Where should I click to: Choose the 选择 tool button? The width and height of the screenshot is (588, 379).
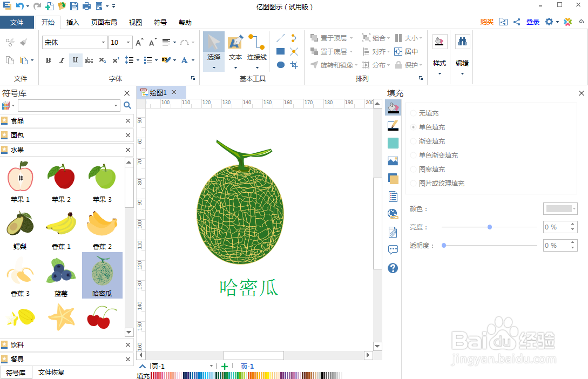214,51
